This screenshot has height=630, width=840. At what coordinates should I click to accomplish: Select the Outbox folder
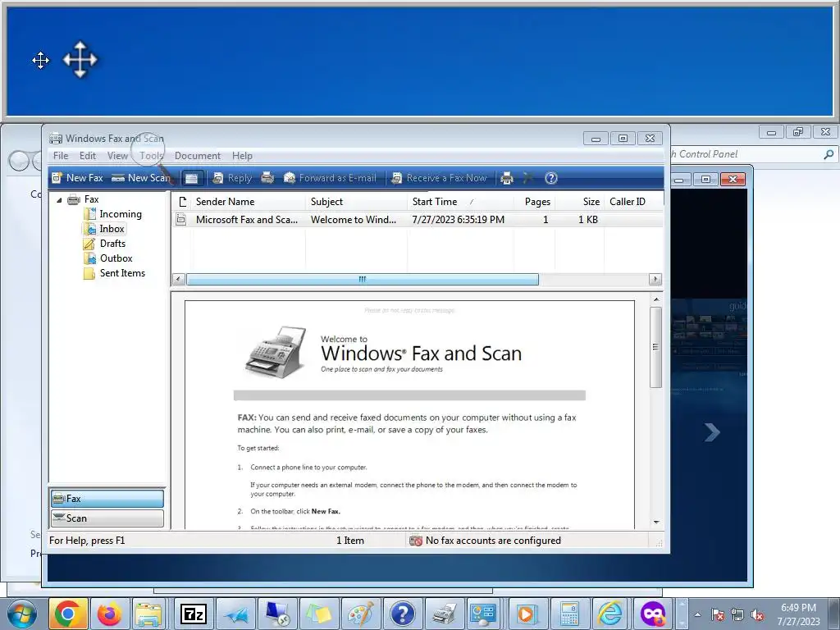116,258
